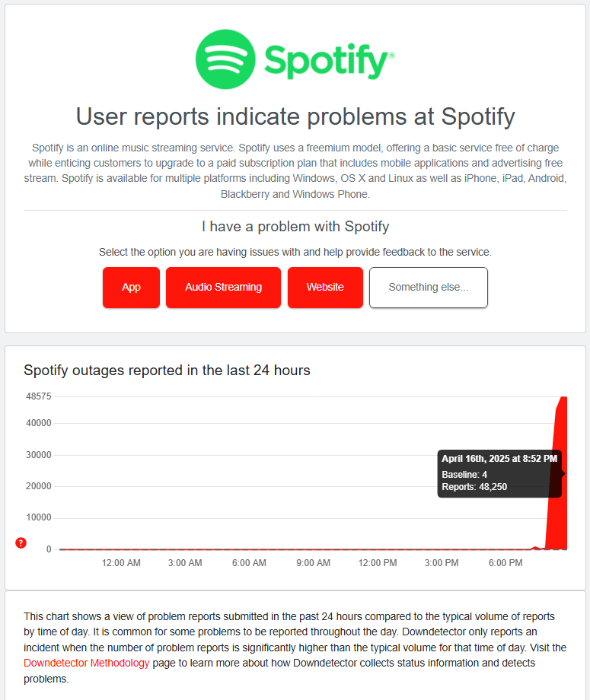The width and height of the screenshot is (590, 700).
Task: Choose the Website problem button
Action: [x=325, y=288]
